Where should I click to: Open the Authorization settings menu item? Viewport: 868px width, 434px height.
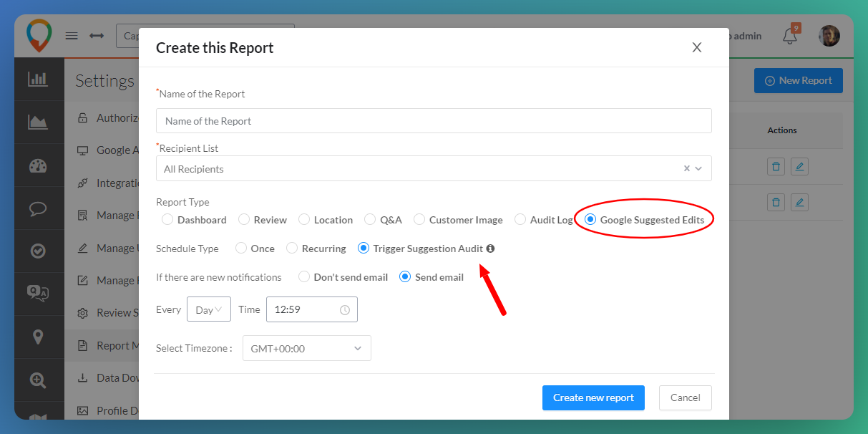point(102,117)
